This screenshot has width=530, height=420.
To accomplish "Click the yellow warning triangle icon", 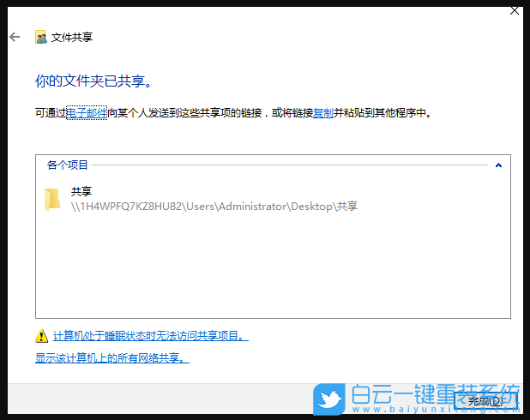I will point(41,336).
